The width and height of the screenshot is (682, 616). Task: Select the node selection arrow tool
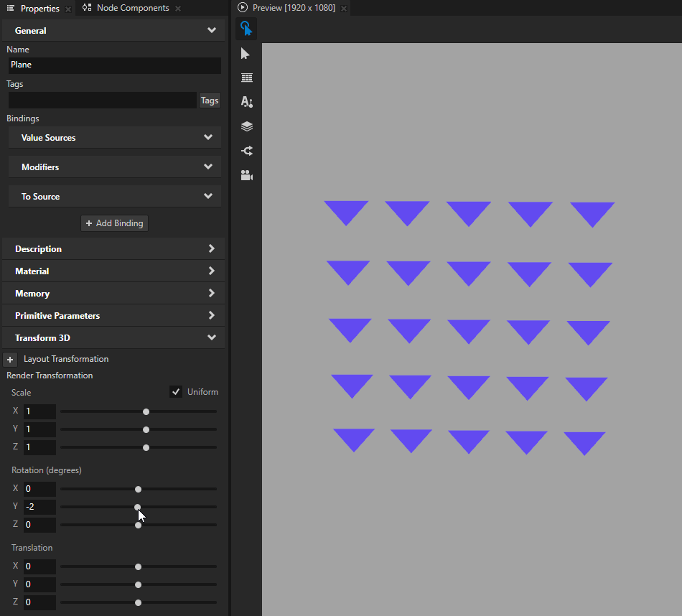(x=246, y=53)
